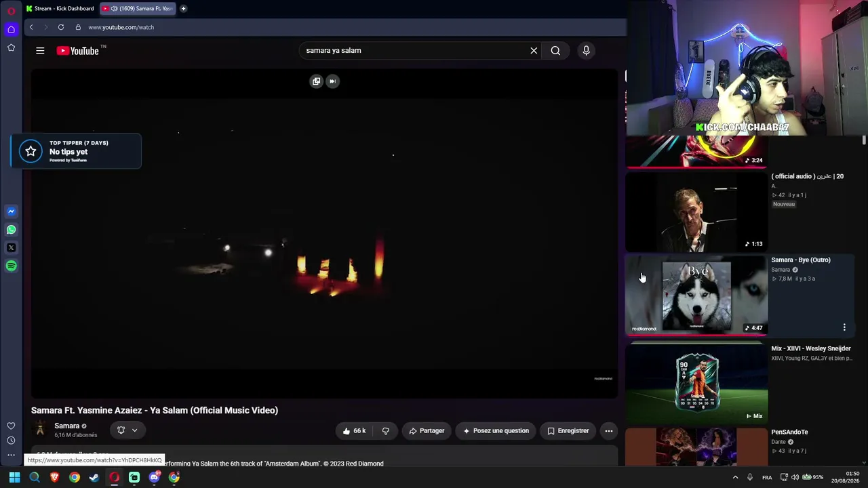The height and width of the screenshot is (488, 868).
Task: Launch Brave from the taskbar
Action: [54, 477]
